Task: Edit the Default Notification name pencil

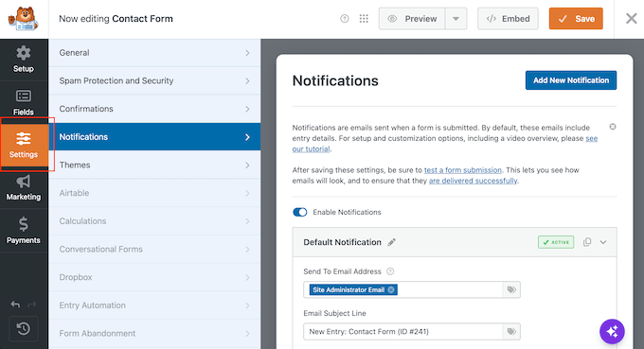Action: [x=392, y=242]
